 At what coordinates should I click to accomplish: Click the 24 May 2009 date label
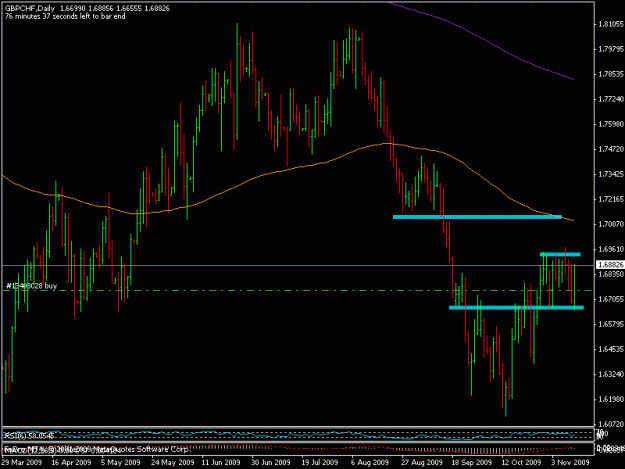click(x=173, y=462)
